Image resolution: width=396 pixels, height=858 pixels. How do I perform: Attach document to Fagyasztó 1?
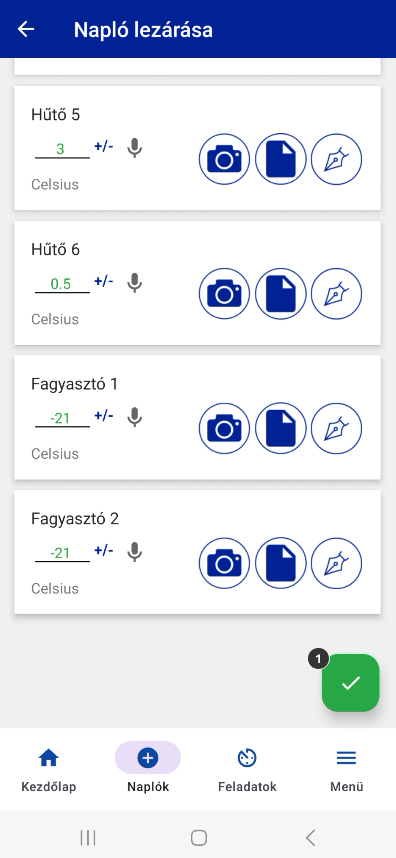(281, 428)
